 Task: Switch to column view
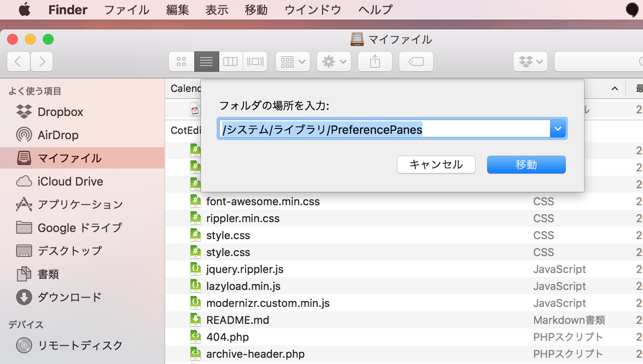tap(231, 62)
